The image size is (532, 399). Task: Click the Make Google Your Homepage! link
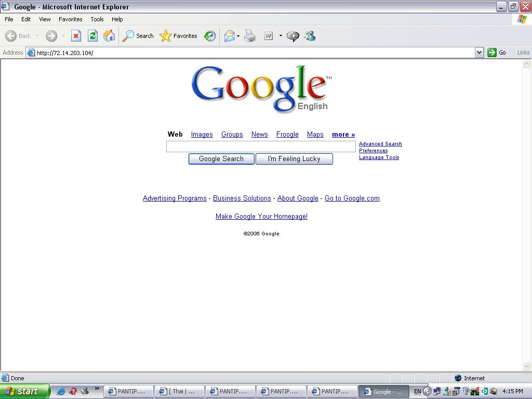tap(262, 217)
